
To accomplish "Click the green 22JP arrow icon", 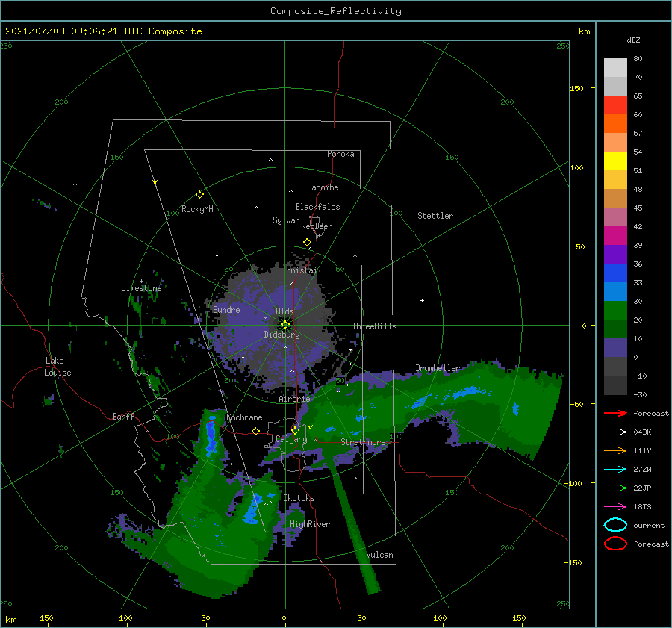I will click(x=615, y=488).
